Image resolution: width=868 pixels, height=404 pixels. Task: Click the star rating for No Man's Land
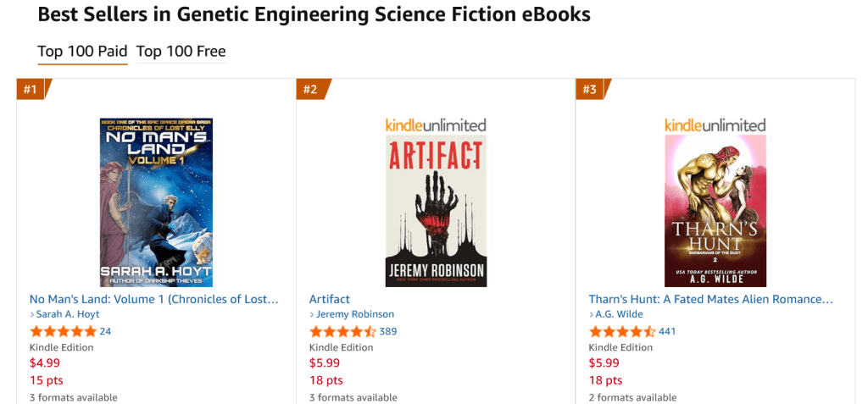click(63, 331)
